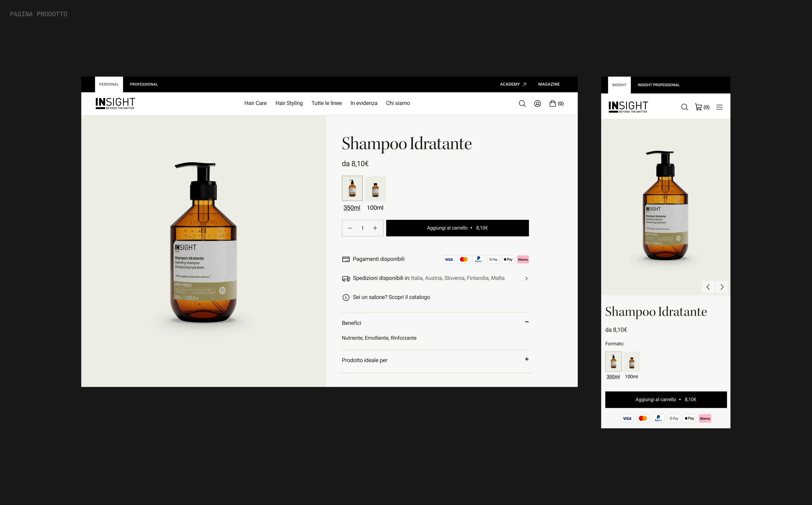
Task: Click the quantity field showing 1
Action: 362,228
